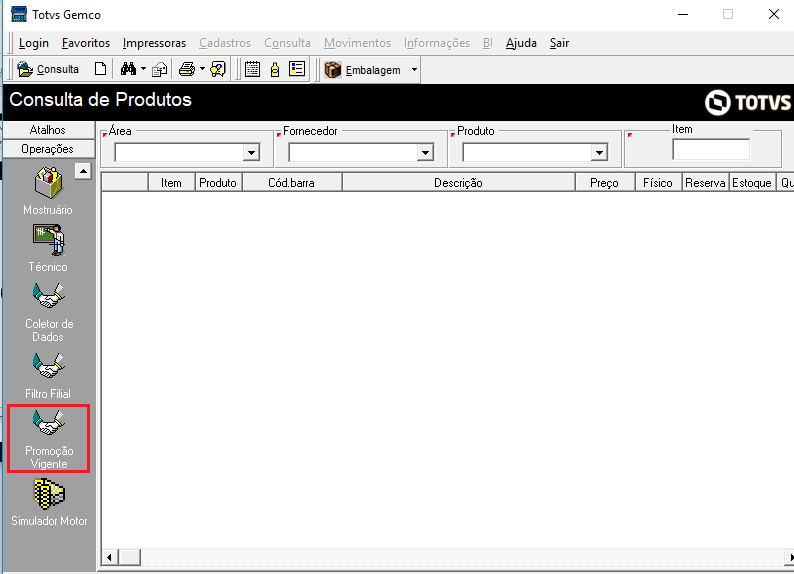Click the colored list form icon
This screenshot has height=574, width=794.
click(x=297, y=69)
